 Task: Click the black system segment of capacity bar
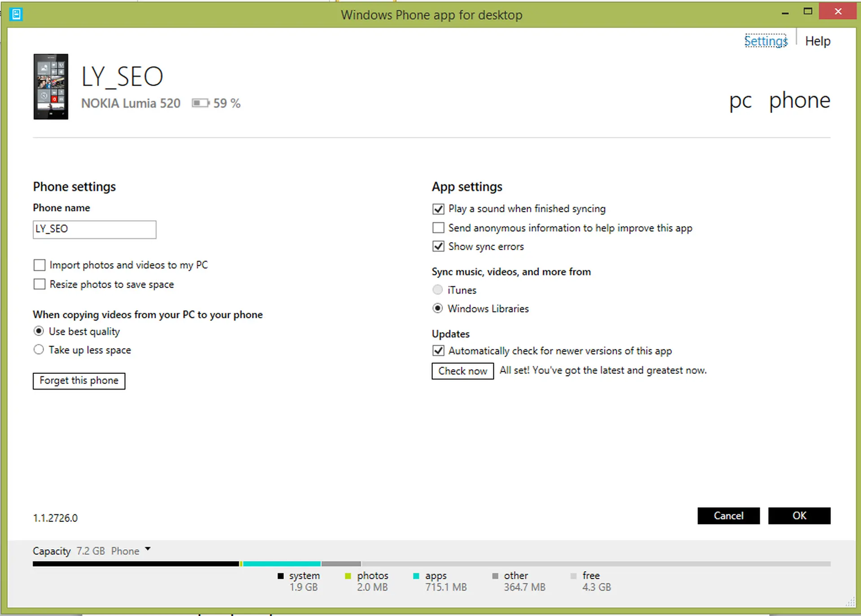tap(136, 564)
